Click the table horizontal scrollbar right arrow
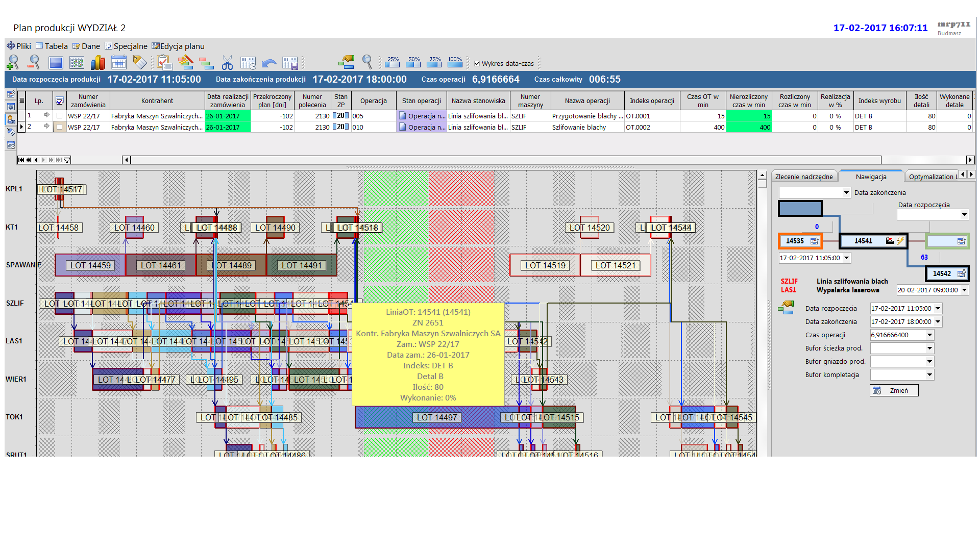The height and width of the screenshot is (551, 980). (970, 160)
